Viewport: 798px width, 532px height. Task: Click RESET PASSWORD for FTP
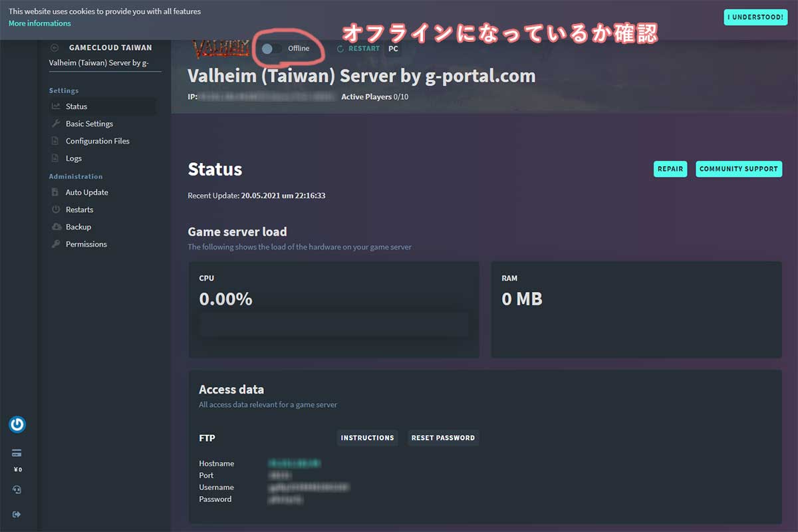click(443, 438)
